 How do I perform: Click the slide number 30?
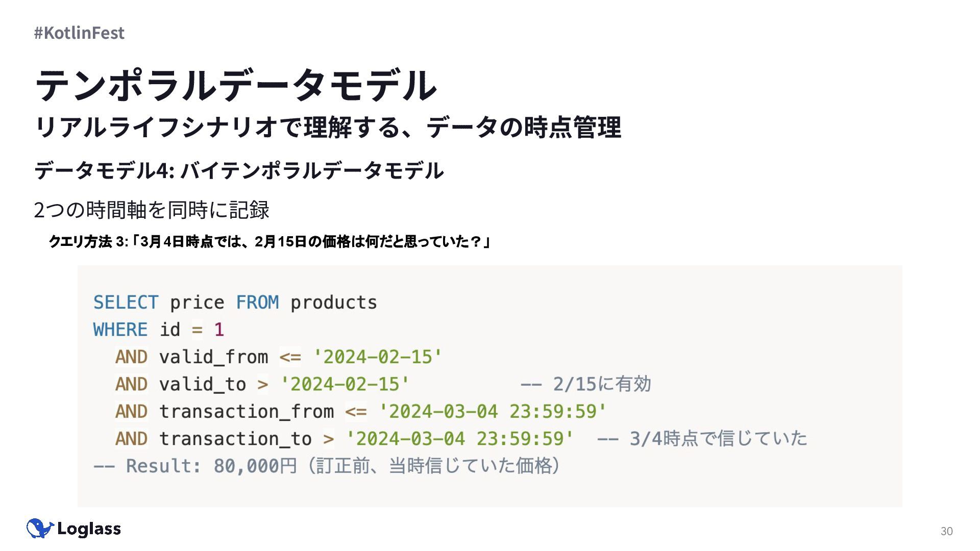click(x=946, y=531)
